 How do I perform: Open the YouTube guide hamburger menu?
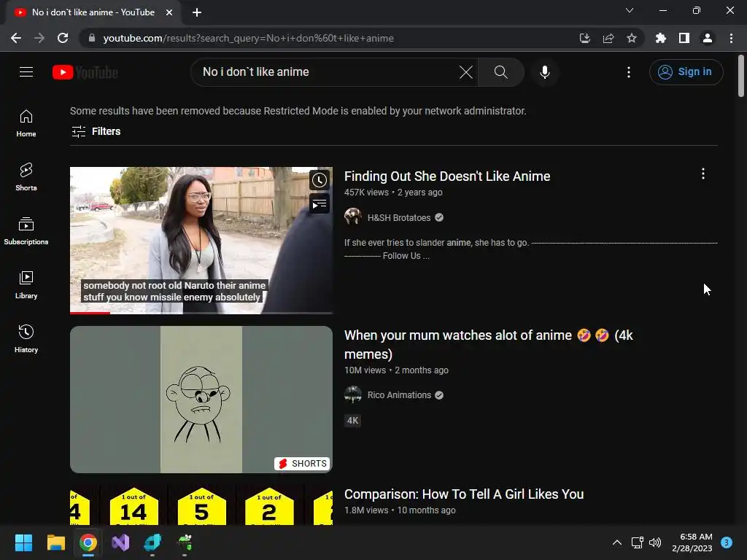(26, 72)
